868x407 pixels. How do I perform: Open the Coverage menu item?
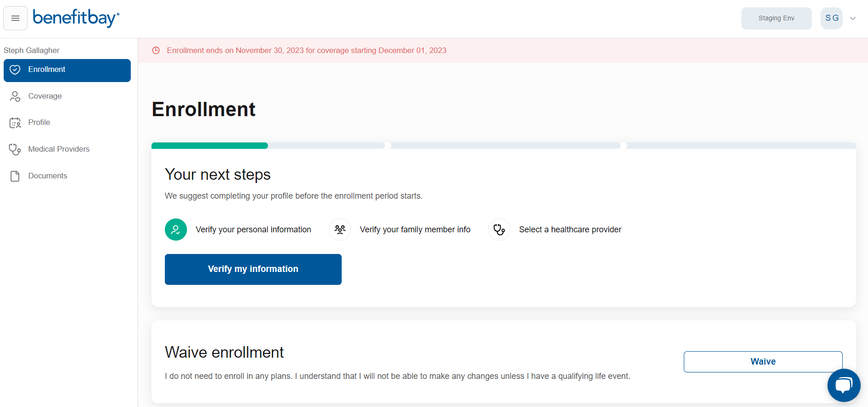pyautogui.click(x=45, y=96)
